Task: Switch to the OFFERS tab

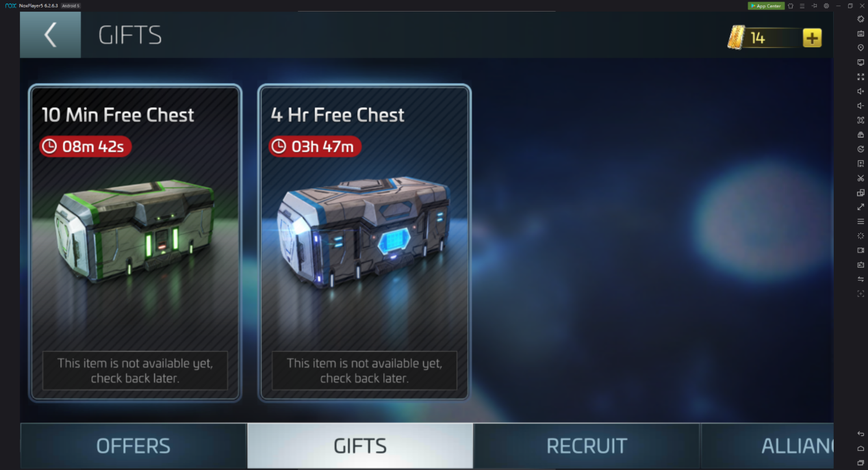Action: (x=133, y=446)
